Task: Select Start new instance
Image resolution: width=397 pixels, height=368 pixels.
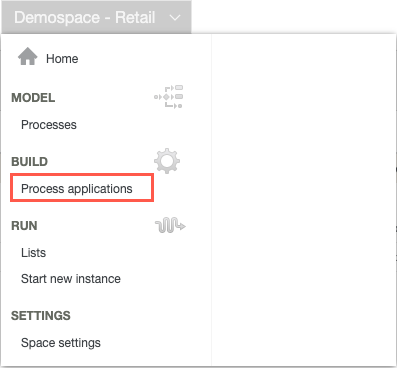Action: coord(71,279)
